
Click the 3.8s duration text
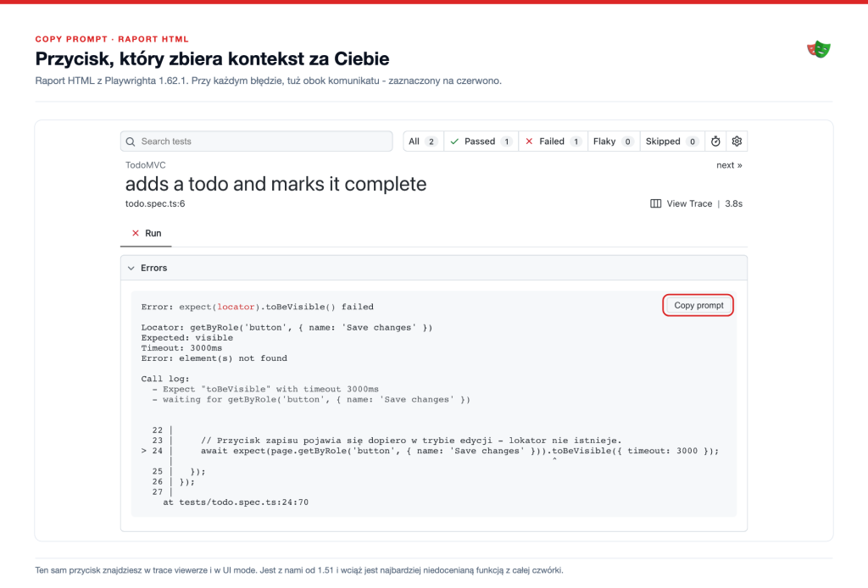click(733, 203)
